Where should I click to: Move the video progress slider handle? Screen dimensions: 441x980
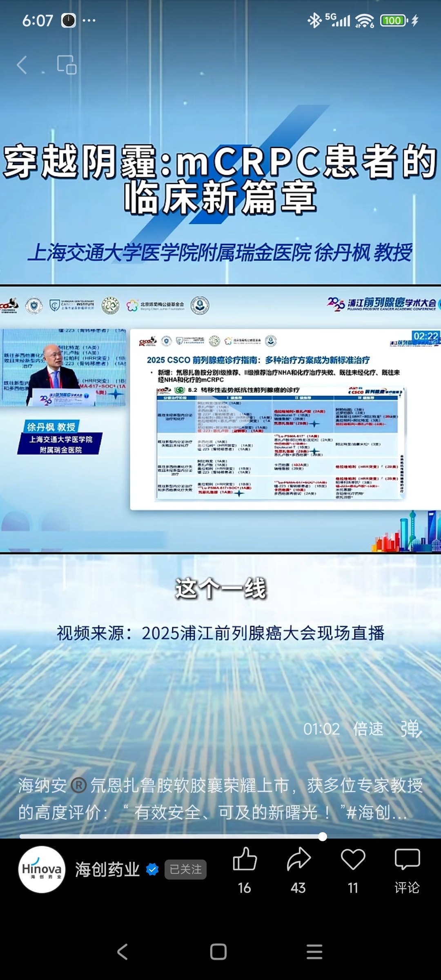pyautogui.click(x=323, y=837)
